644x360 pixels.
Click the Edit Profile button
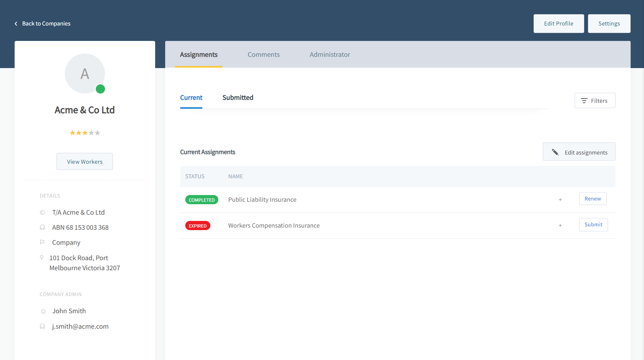pos(558,24)
